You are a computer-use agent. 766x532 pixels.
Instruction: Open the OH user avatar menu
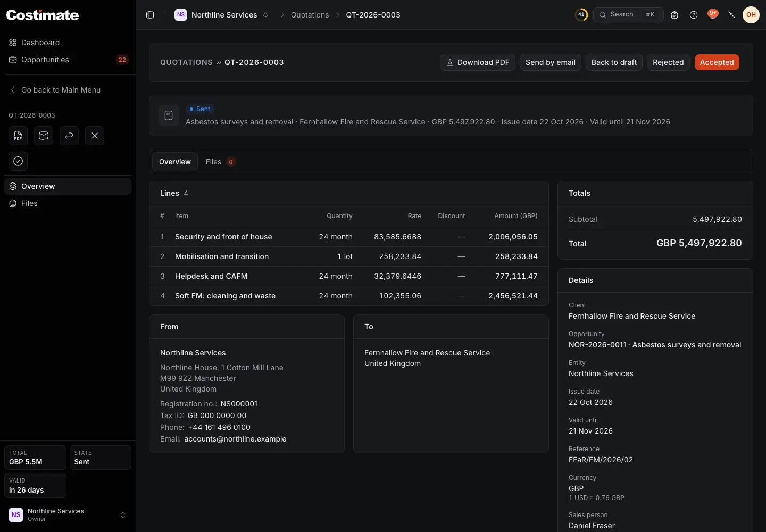pyautogui.click(x=751, y=15)
